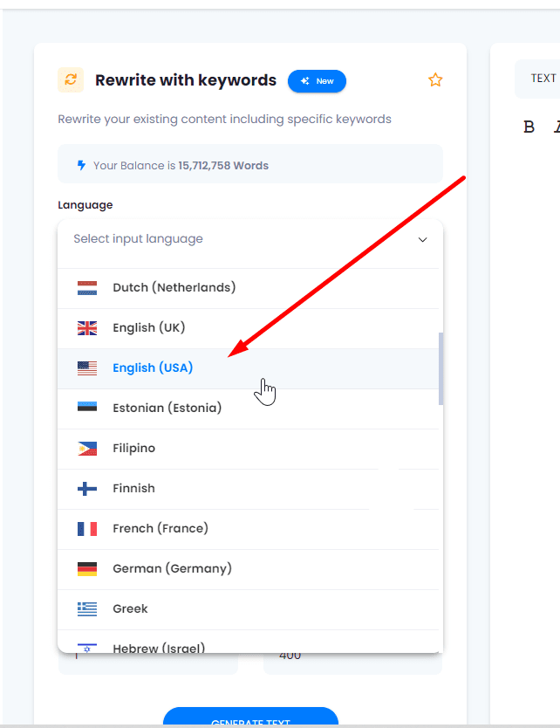Choose Hebrew (Israel) language option
560x728 pixels.
(159, 647)
